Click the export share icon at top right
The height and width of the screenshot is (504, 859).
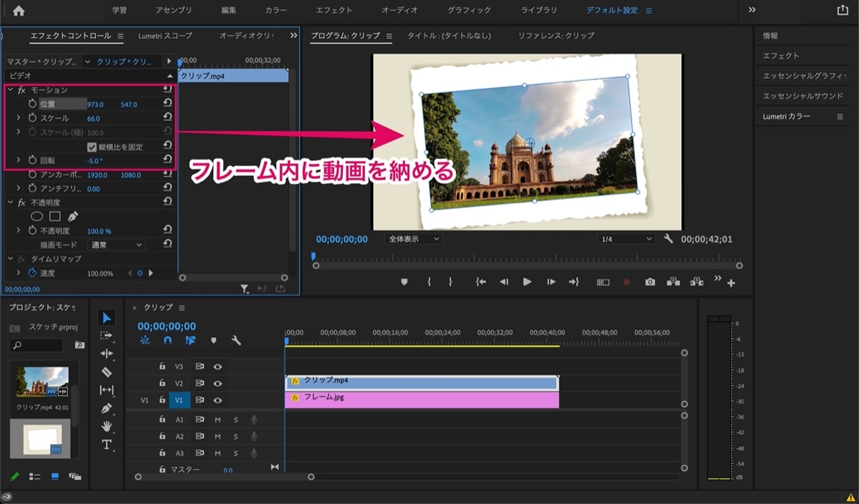click(x=842, y=11)
